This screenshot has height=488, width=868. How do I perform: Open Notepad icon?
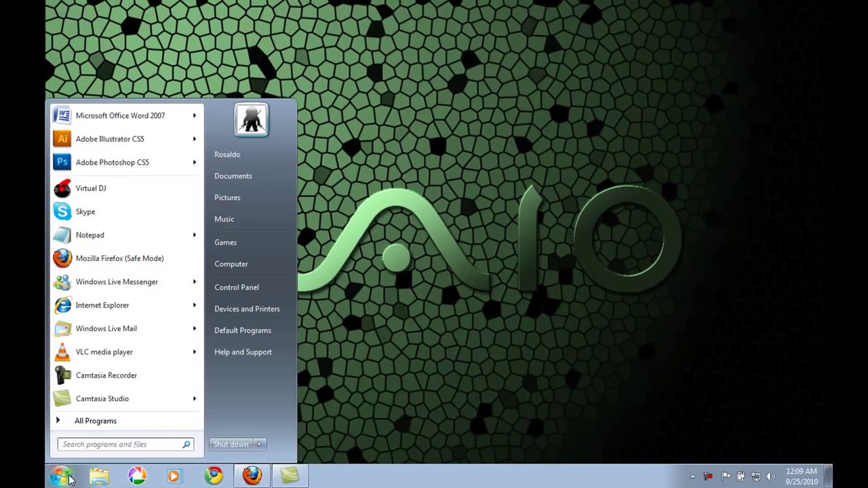(x=62, y=235)
